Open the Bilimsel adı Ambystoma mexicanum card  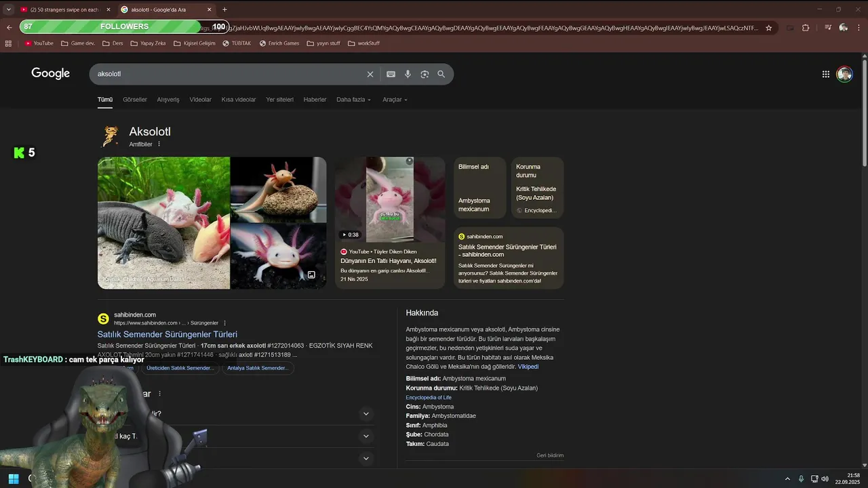tap(480, 188)
